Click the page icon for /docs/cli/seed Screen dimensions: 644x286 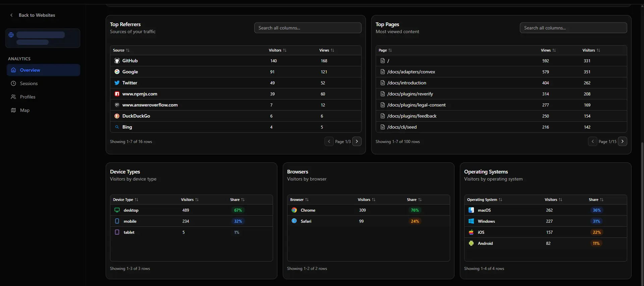[x=383, y=127]
